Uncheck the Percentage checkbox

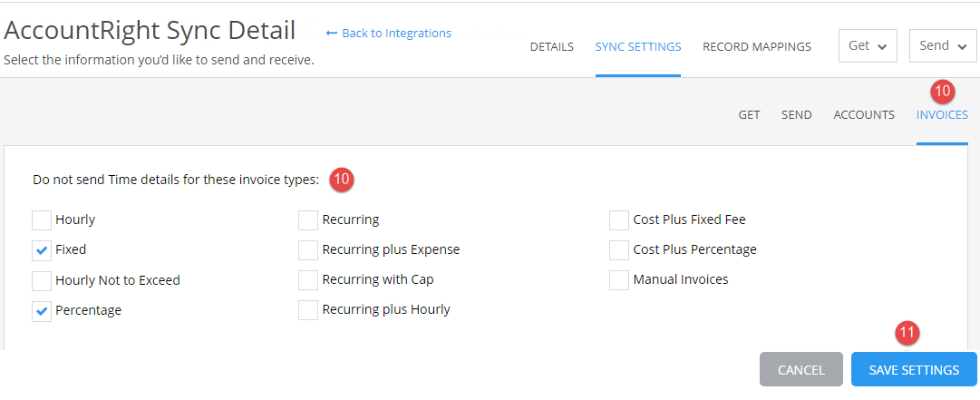tap(42, 310)
